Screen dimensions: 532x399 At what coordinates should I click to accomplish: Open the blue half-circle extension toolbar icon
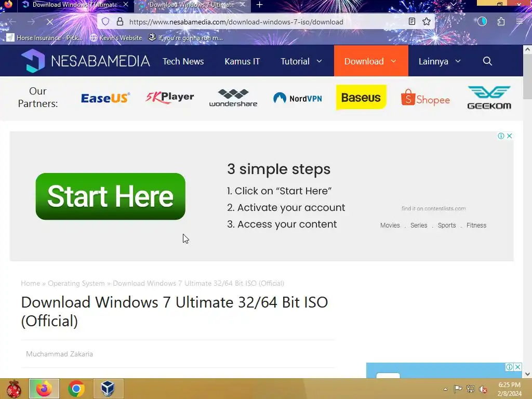[482, 22]
